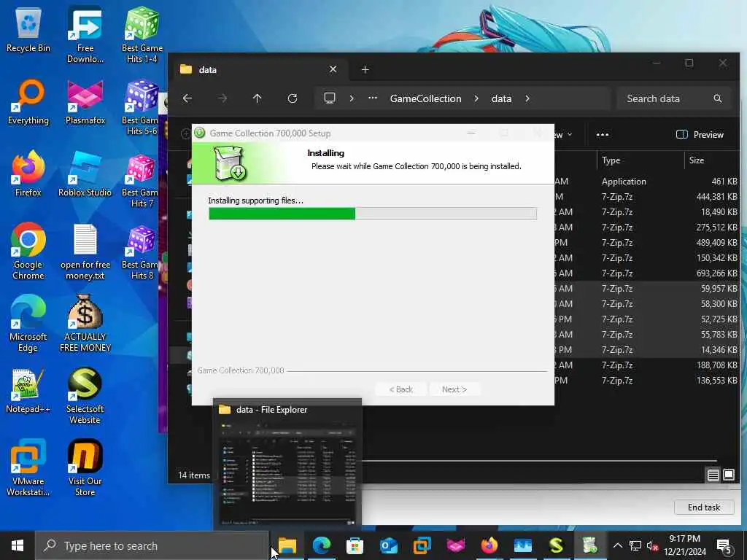The image size is (747, 560).
Task: Open the Free Download desktop shortcut
Action: point(85,34)
